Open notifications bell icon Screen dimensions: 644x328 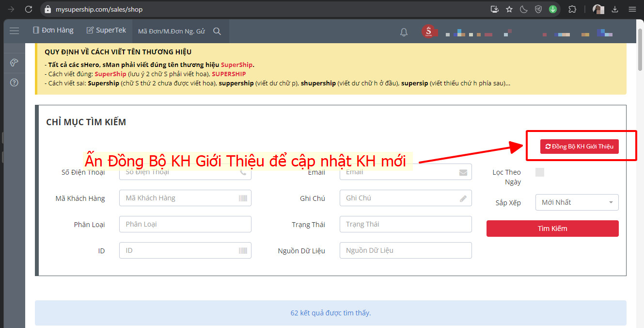(x=404, y=32)
